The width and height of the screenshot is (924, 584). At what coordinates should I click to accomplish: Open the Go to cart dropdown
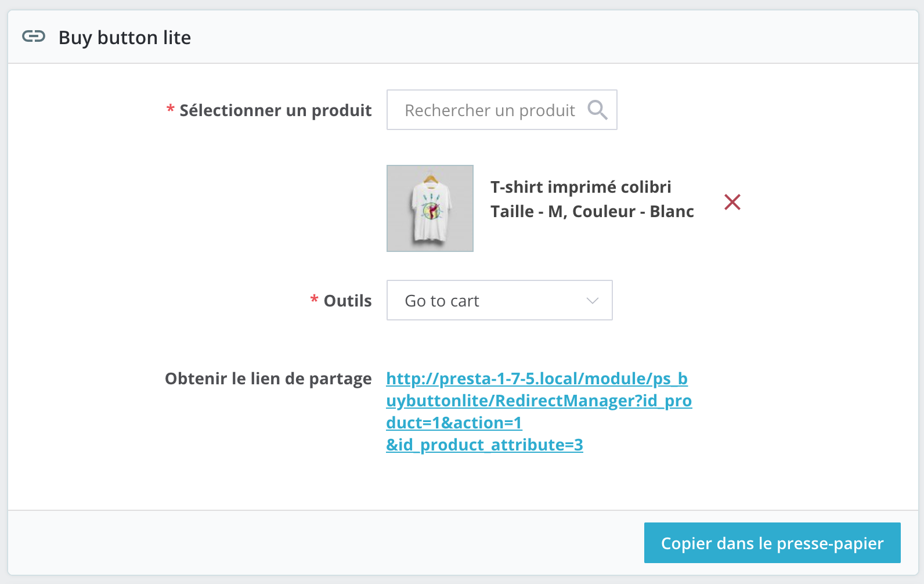pos(499,301)
